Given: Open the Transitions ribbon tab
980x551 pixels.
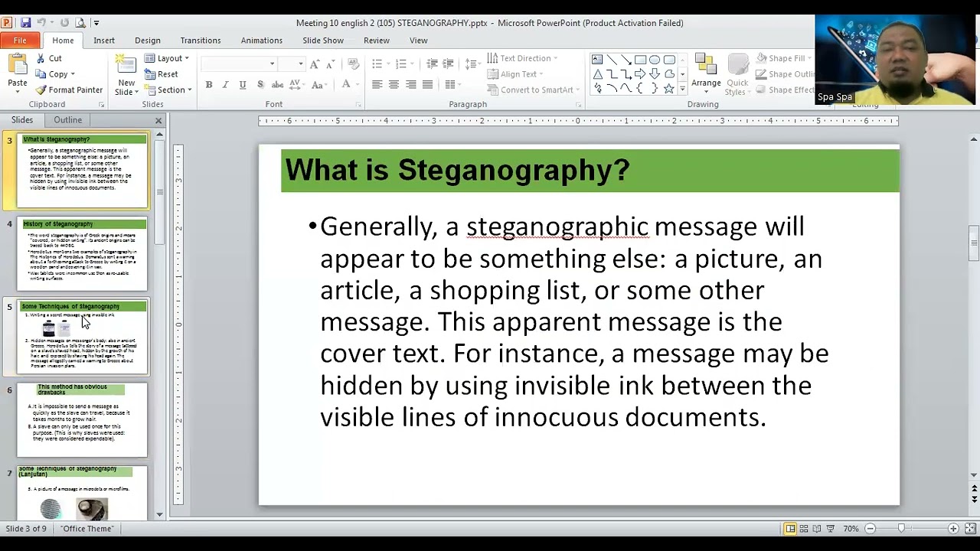Looking at the screenshot, I should tap(201, 41).
